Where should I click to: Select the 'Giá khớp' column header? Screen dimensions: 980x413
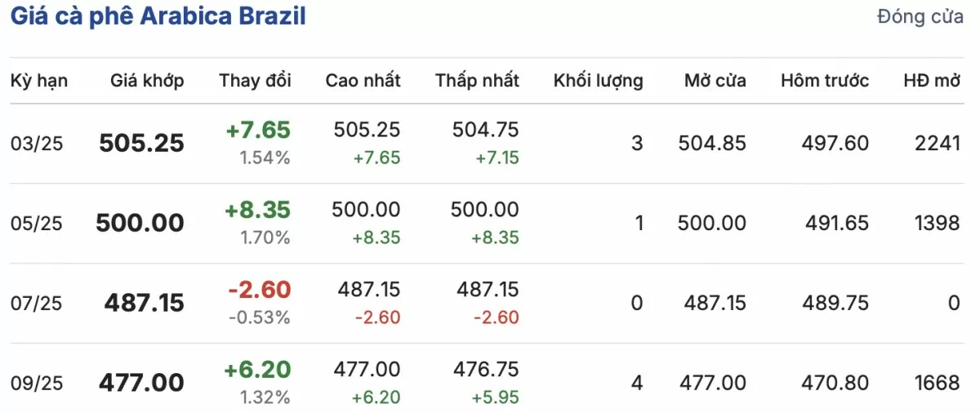tap(148, 81)
